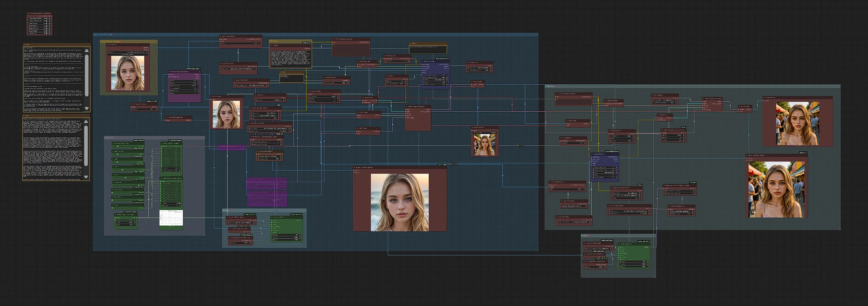Viewport: 868px width, 306px height.
Task: Click pin icon on lower Note node
Action: point(29,116)
